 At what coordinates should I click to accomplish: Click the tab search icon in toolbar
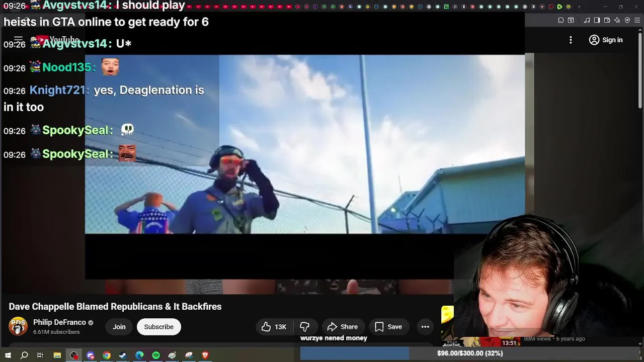571,20
